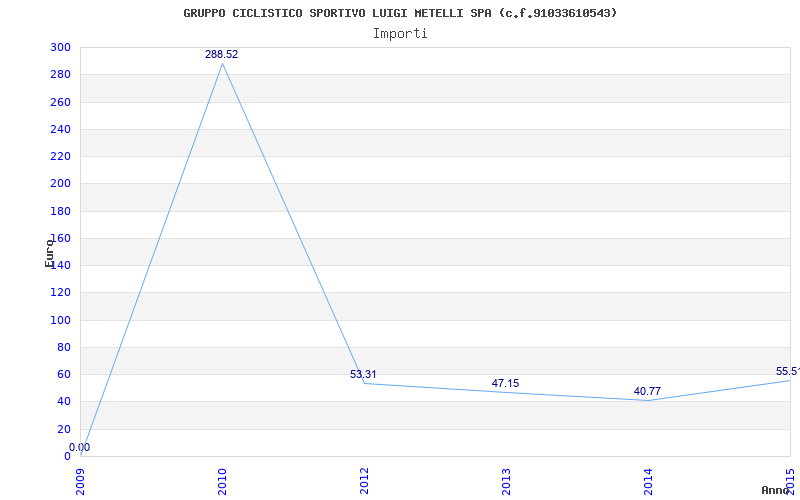Image resolution: width=800 pixels, height=500 pixels.
Task: Click the 2013 x-axis label
Action: coord(506,482)
